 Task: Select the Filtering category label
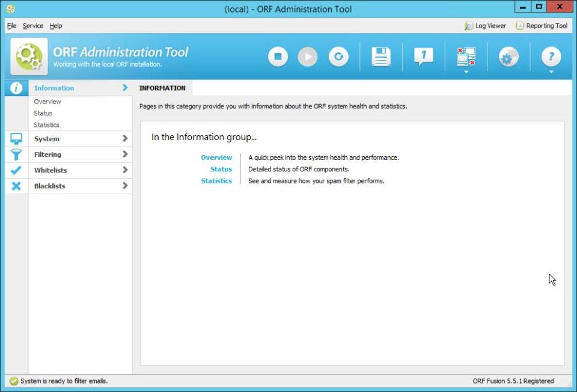pyautogui.click(x=47, y=155)
